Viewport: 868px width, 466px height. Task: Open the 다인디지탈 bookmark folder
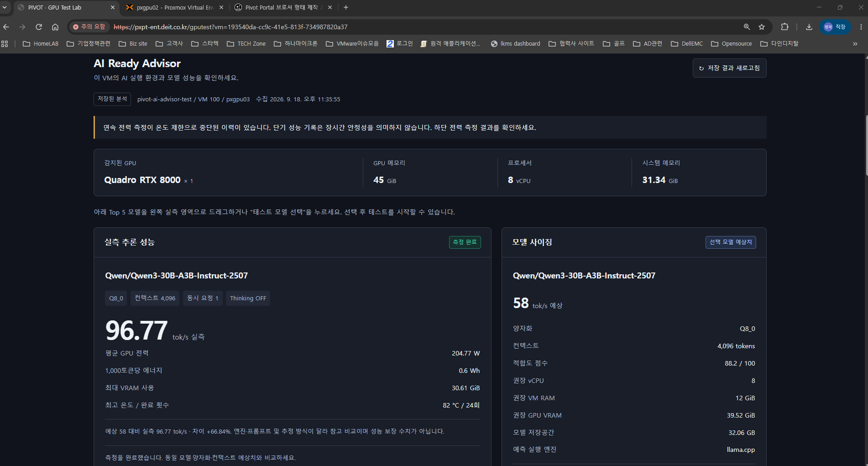tap(779, 44)
